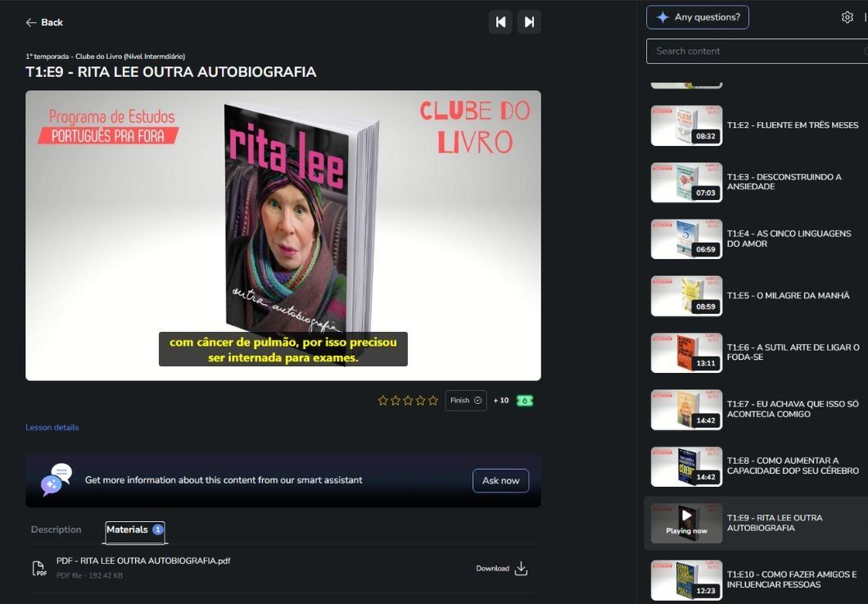Open T1:E5 O Milagre da Manhã thumbnail
The image size is (868, 604).
(686, 296)
